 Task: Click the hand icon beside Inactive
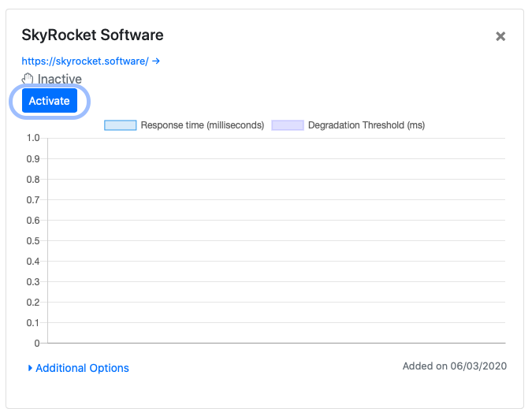[x=28, y=79]
